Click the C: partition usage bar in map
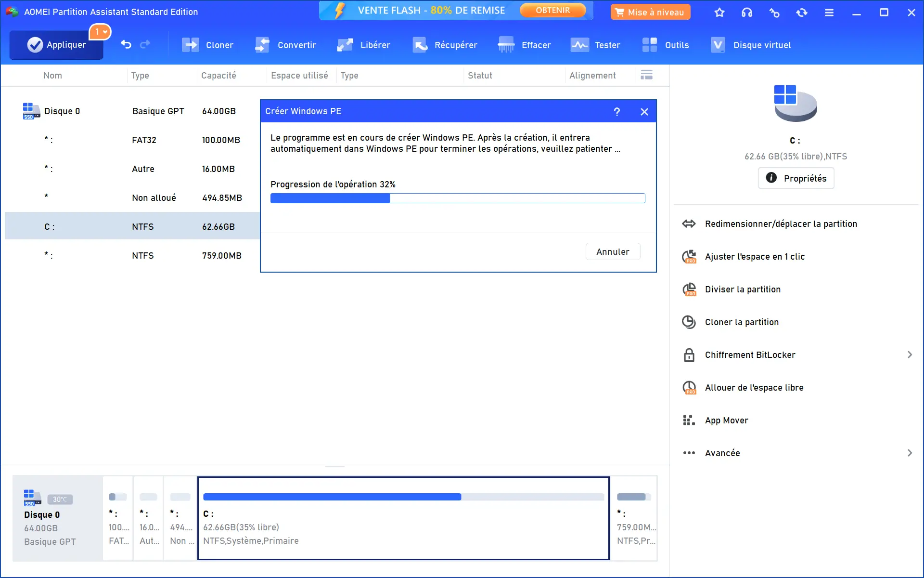Screen dimensions: 924x578 [403, 497]
